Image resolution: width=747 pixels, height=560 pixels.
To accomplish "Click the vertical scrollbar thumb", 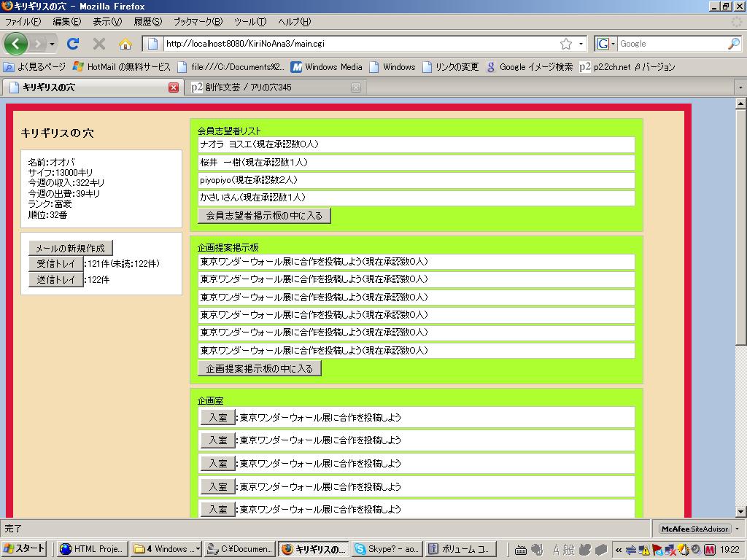I will click(740, 227).
